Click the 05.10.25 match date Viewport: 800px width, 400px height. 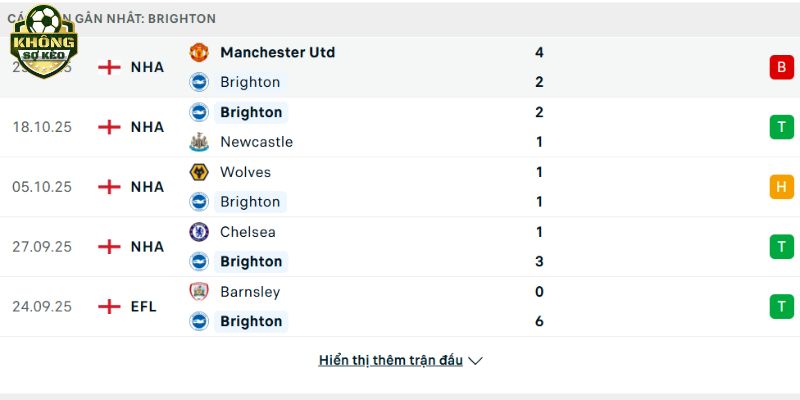tap(42, 187)
